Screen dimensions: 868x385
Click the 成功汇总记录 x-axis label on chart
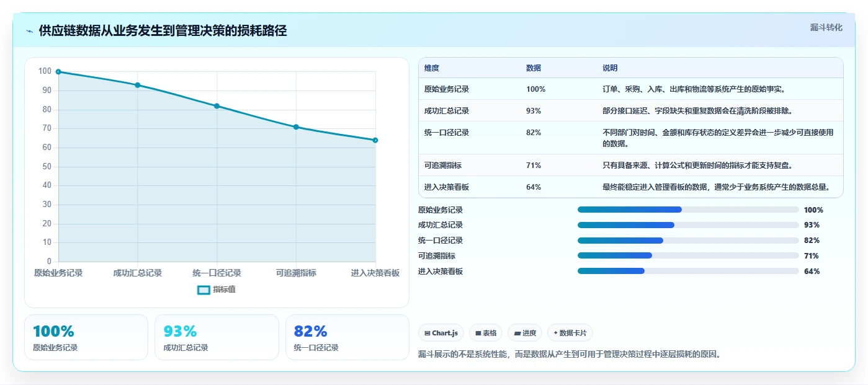click(x=138, y=273)
